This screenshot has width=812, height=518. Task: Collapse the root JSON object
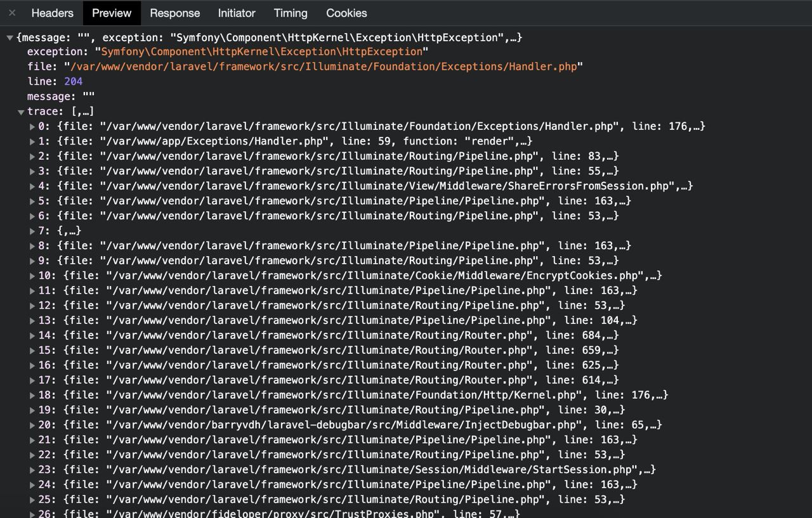pyautogui.click(x=10, y=38)
